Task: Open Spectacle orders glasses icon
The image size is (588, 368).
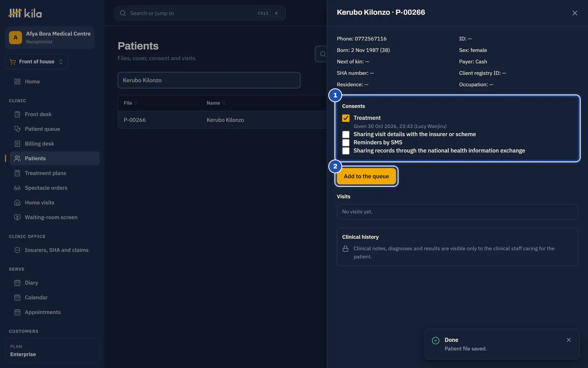Action: (x=17, y=188)
